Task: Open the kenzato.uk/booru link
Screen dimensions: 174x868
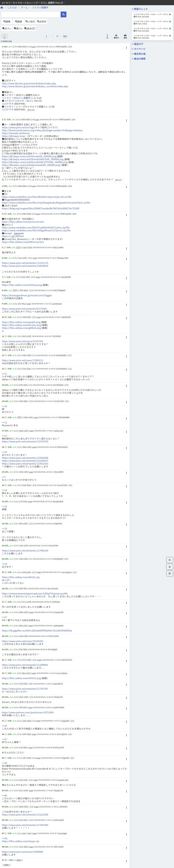Action: point(16,133)
